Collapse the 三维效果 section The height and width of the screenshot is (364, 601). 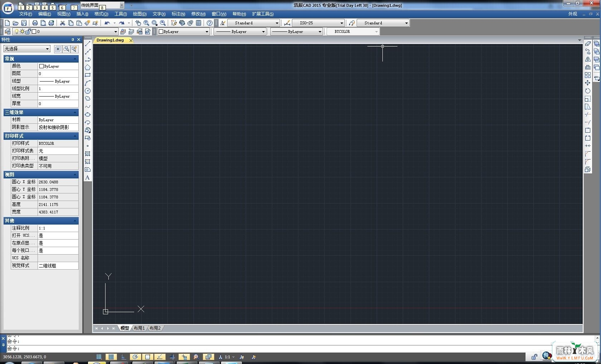[75, 112]
